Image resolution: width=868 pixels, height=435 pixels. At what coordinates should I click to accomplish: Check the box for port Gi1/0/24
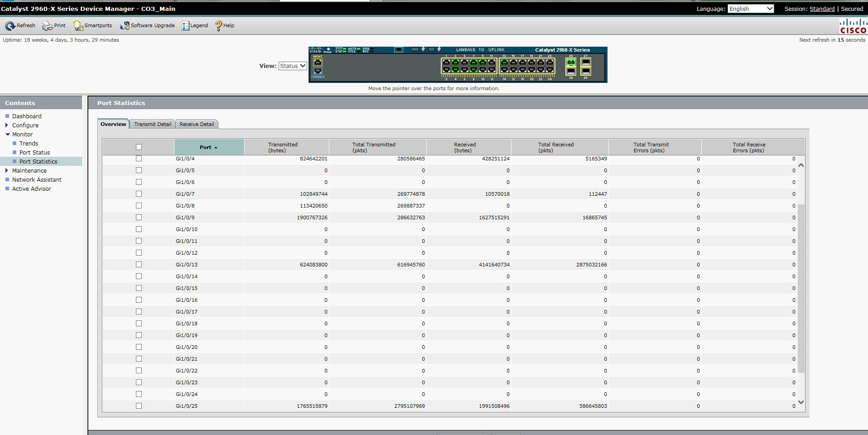tap(139, 394)
